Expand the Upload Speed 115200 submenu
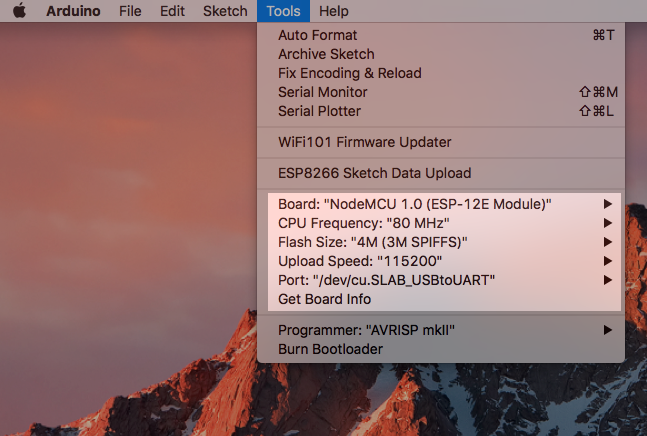This screenshot has height=436, width=647. pos(441,261)
